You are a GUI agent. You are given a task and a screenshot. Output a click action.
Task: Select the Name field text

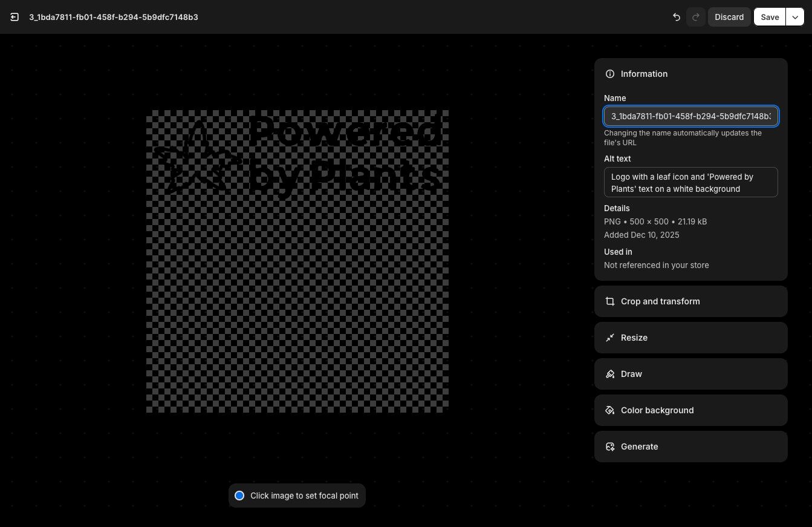pos(691,116)
